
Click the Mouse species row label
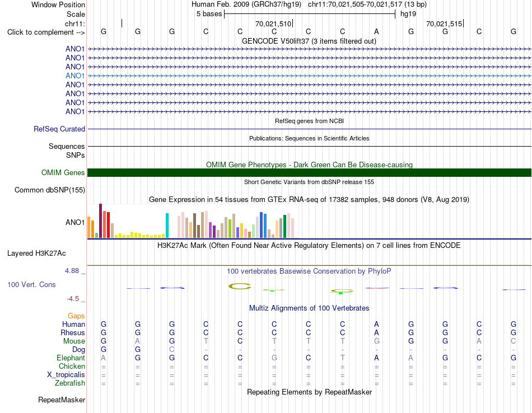[74, 341]
